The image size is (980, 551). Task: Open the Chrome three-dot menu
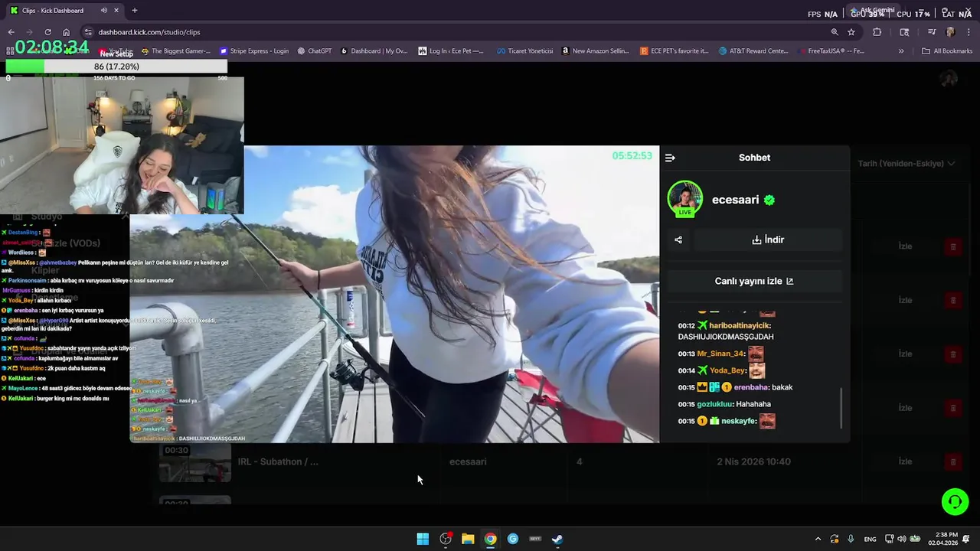(969, 32)
